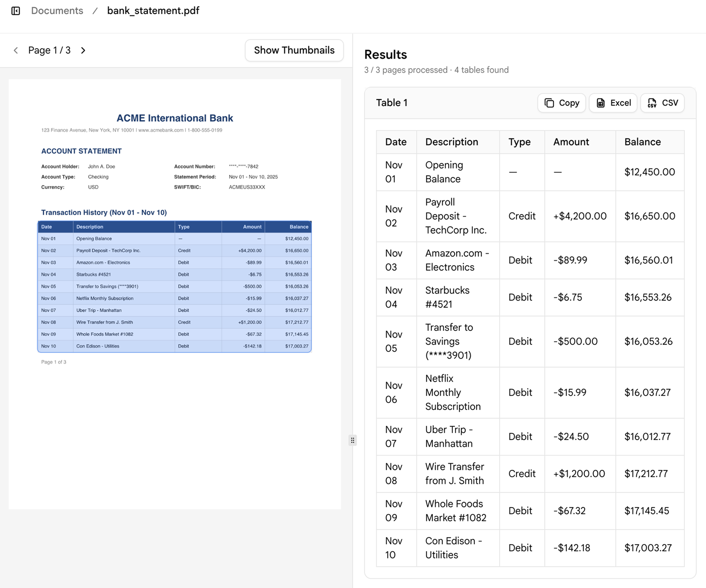
Task: Click the Payroll Deposit description cell
Action: coord(456,216)
